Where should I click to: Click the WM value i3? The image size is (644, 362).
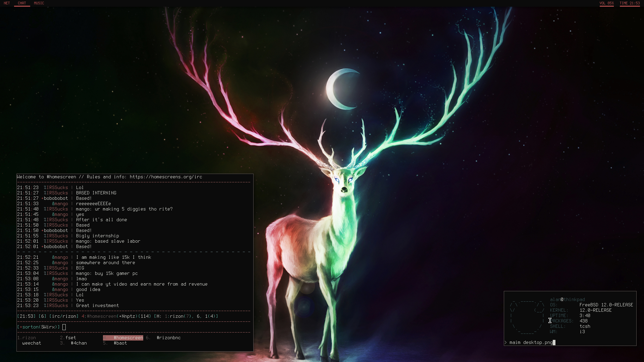pos(582,331)
